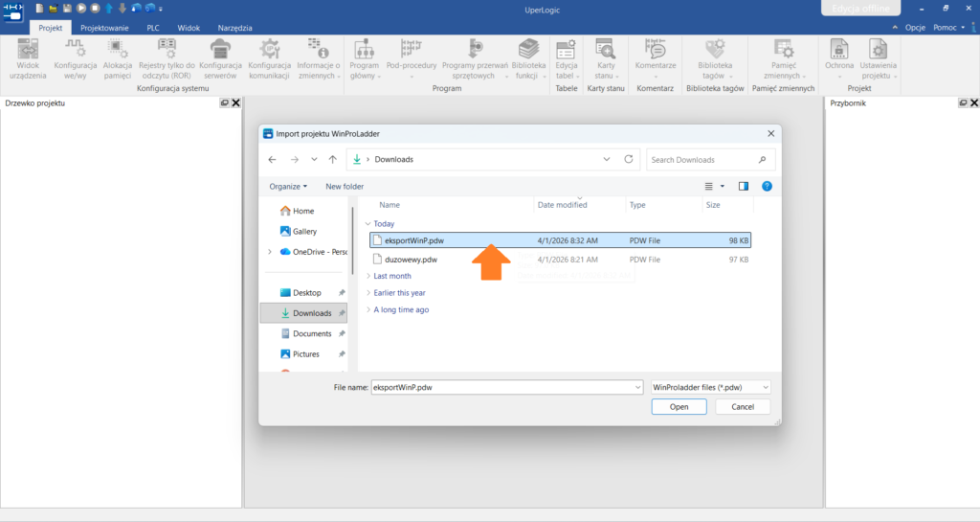
Task: Click the File name input field
Action: pos(506,387)
